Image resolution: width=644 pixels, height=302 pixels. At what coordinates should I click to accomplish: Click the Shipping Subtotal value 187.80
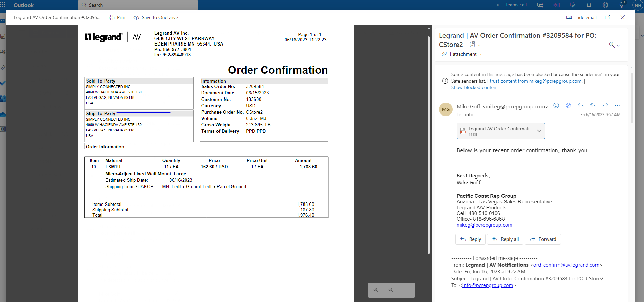(307, 210)
